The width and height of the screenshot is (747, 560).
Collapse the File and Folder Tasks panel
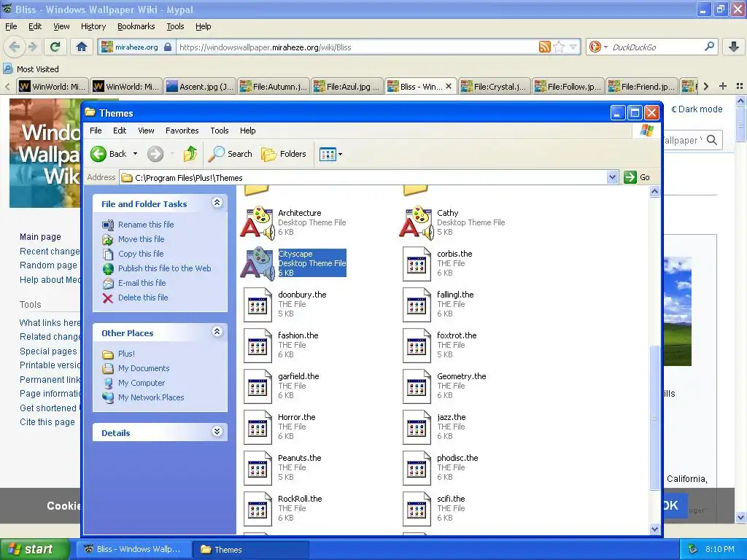click(217, 203)
